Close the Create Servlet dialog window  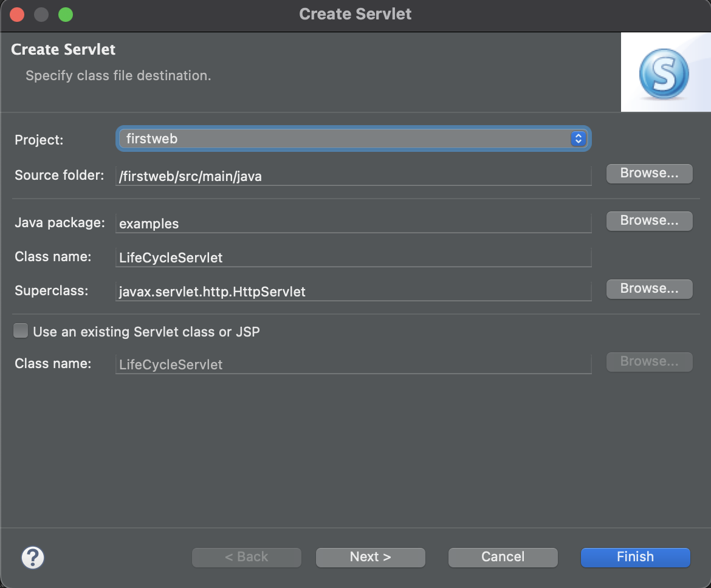pos(17,15)
